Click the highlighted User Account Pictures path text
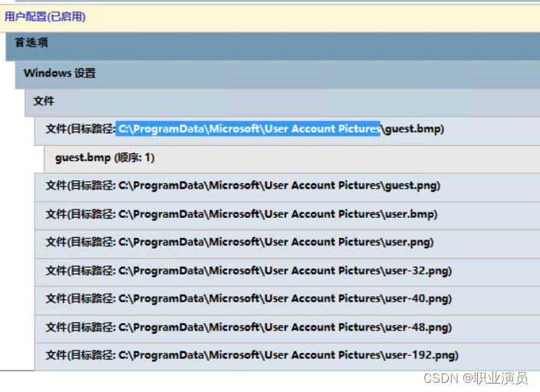The width and height of the screenshot is (540, 392). [248, 129]
